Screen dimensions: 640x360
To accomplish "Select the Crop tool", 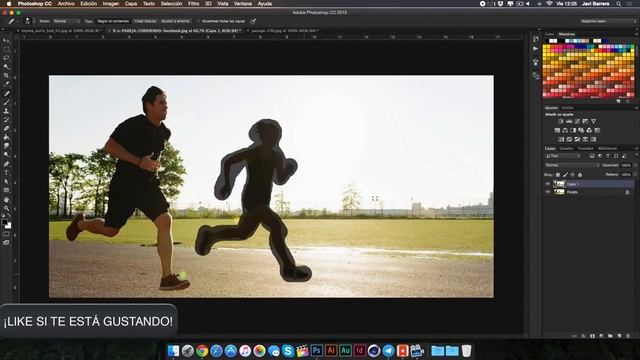I will tap(6, 76).
